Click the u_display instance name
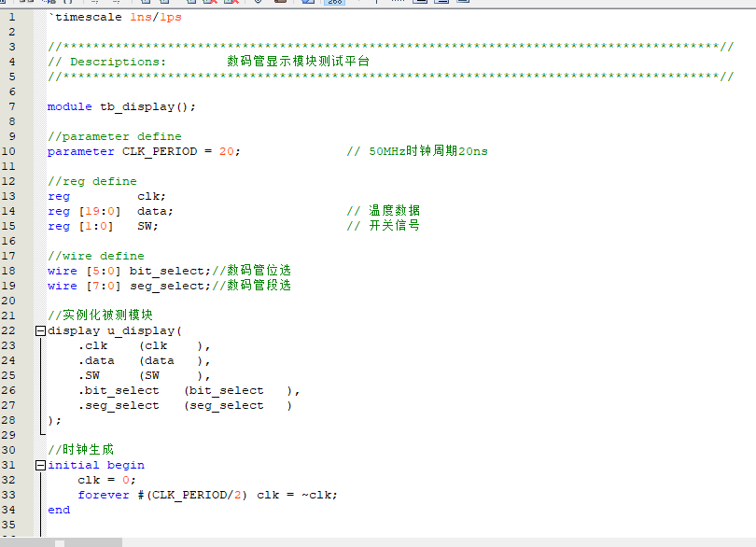The height and width of the screenshot is (547, 756). pyautogui.click(x=141, y=331)
